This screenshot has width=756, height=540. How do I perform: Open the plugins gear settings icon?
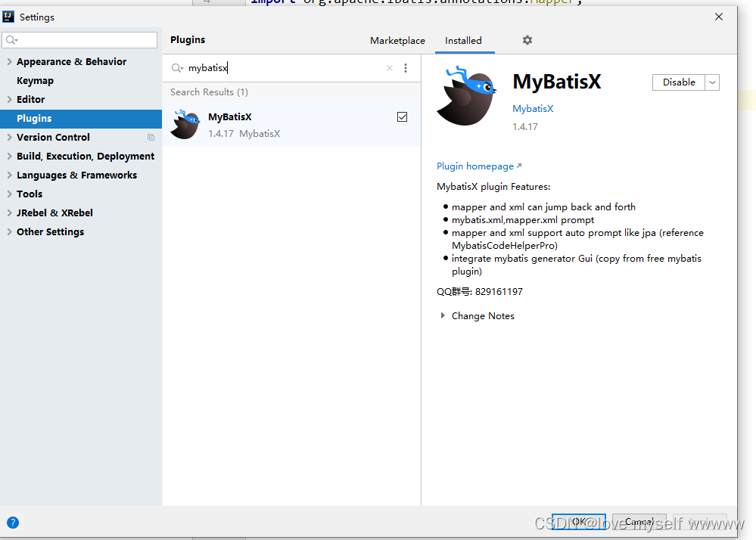(527, 40)
